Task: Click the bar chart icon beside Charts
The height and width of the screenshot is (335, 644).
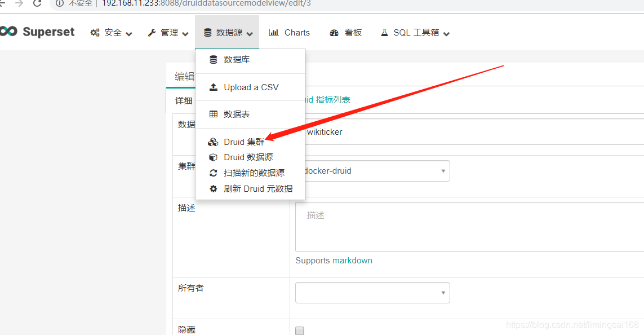Action: [x=274, y=33]
